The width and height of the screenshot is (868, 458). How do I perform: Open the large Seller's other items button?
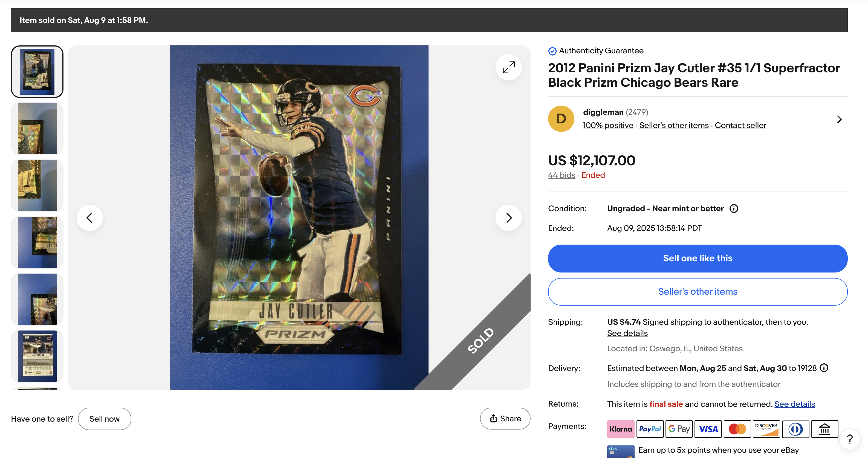(x=698, y=291)
